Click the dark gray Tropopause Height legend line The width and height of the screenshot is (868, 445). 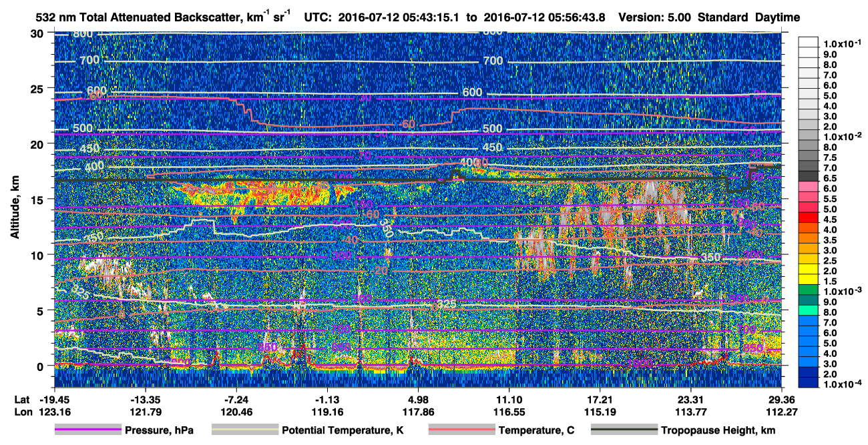[624, 430]
